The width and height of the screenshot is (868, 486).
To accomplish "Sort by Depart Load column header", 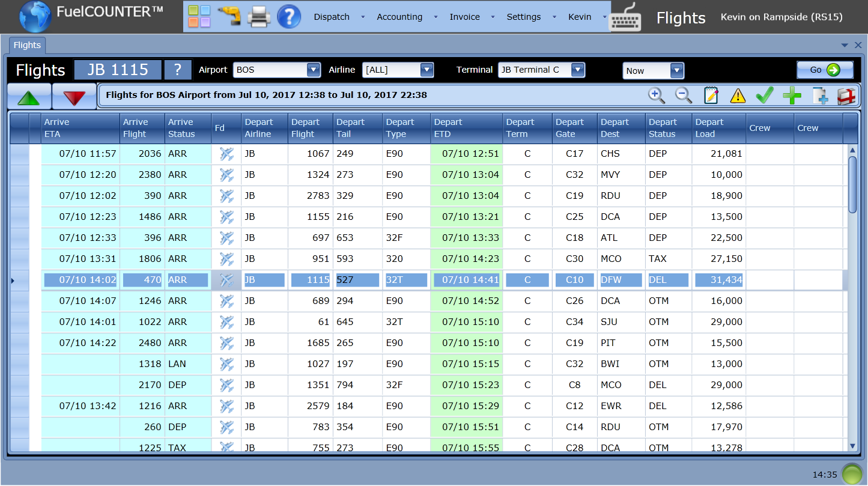I will pos(719,128).
